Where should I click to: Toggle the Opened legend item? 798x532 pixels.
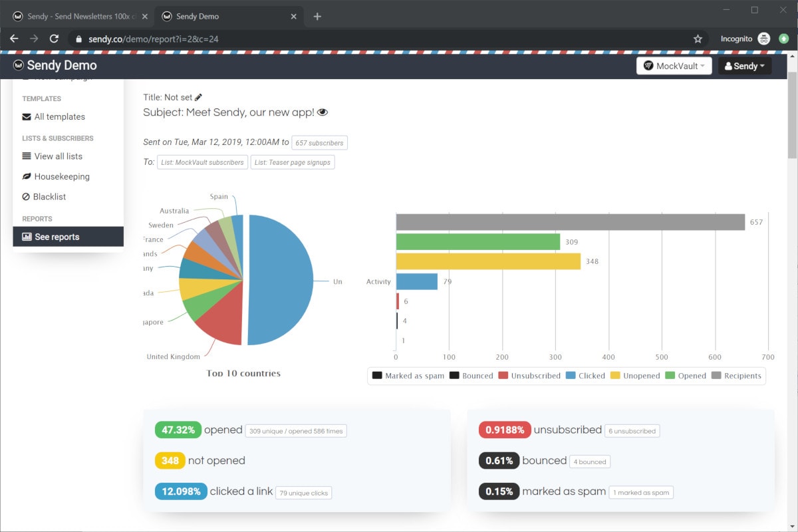[686, 376]
